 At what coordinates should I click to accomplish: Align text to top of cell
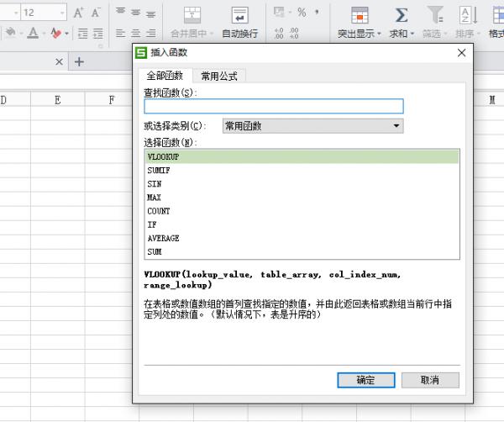[x=120, y=11]
